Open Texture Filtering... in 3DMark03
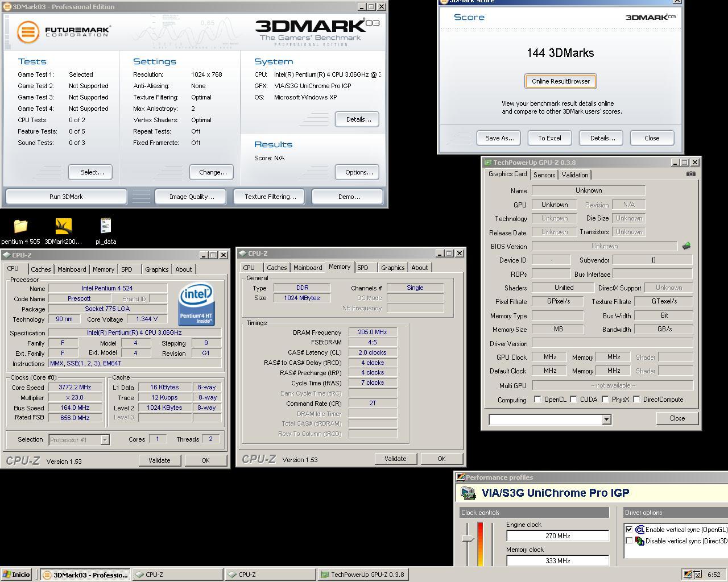Image resolution: width=728 pixels, height=582 pixels. coord(270,197)
